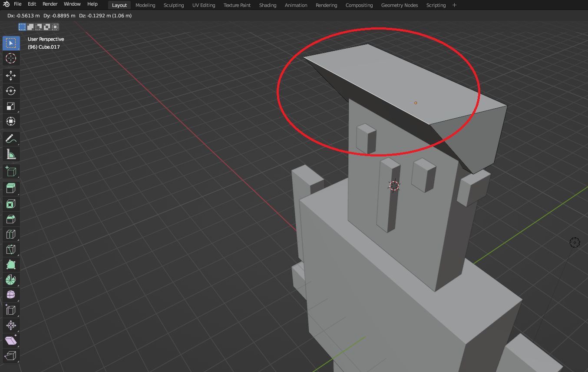588x372 pixels.
Task: Pick the Shear tool
Action: 11,341
